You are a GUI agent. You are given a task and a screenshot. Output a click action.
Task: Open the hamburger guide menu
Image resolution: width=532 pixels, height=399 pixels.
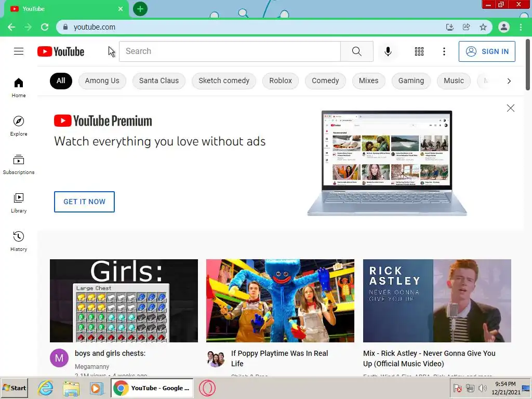coord(19,51)
